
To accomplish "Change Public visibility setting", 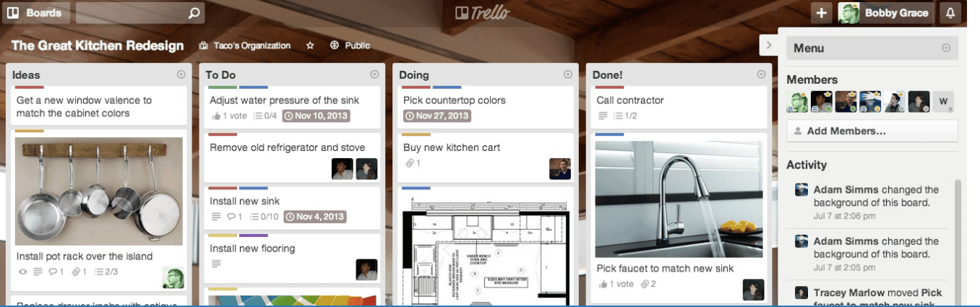I will (350, 46).
